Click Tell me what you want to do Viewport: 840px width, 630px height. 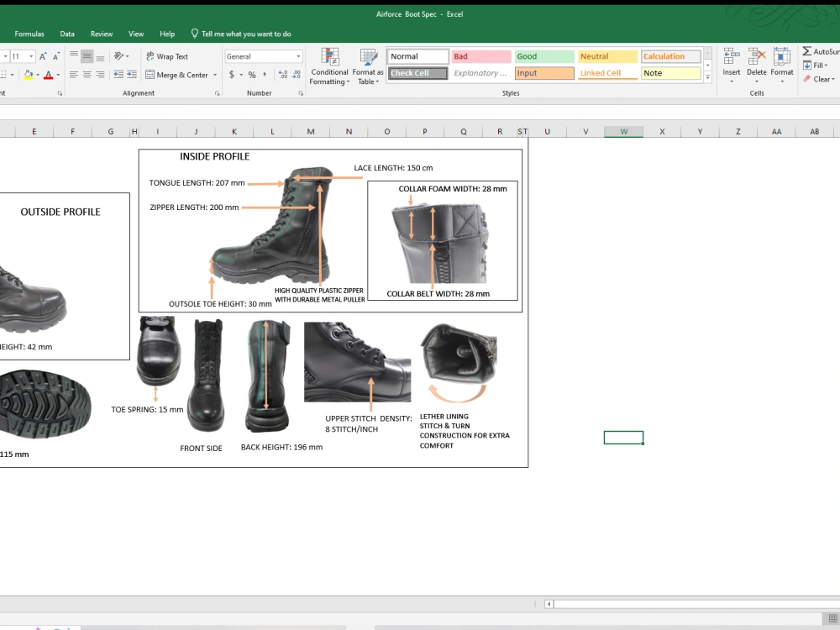tap(241, 34)
